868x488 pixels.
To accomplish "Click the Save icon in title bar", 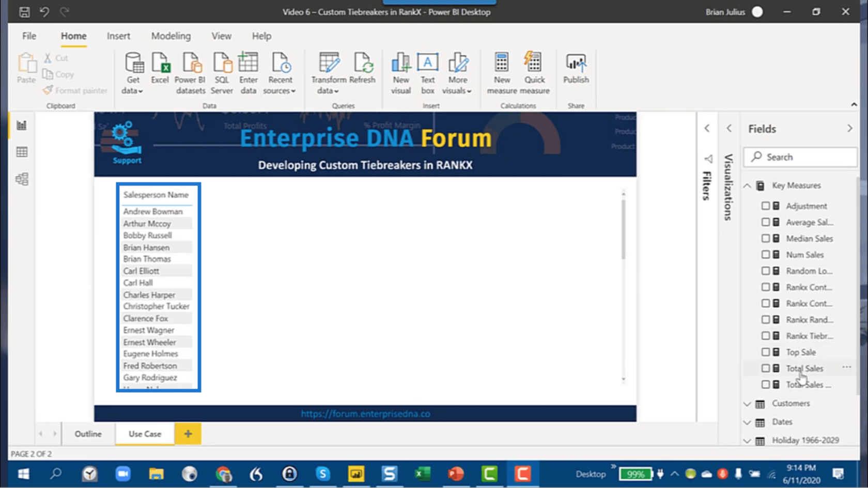I will [x=24, y=12].
